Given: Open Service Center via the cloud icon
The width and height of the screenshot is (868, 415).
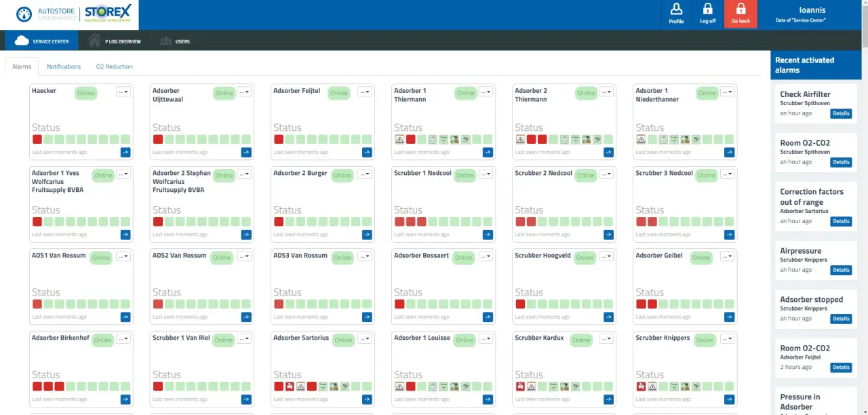Looking at the screenshot, I should 22,41.
